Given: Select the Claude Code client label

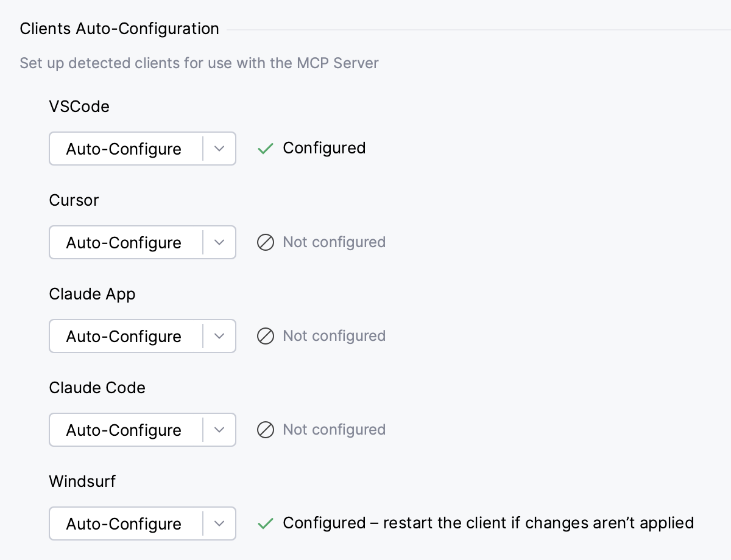Looking at the screenshot, I should coord(97,388).
